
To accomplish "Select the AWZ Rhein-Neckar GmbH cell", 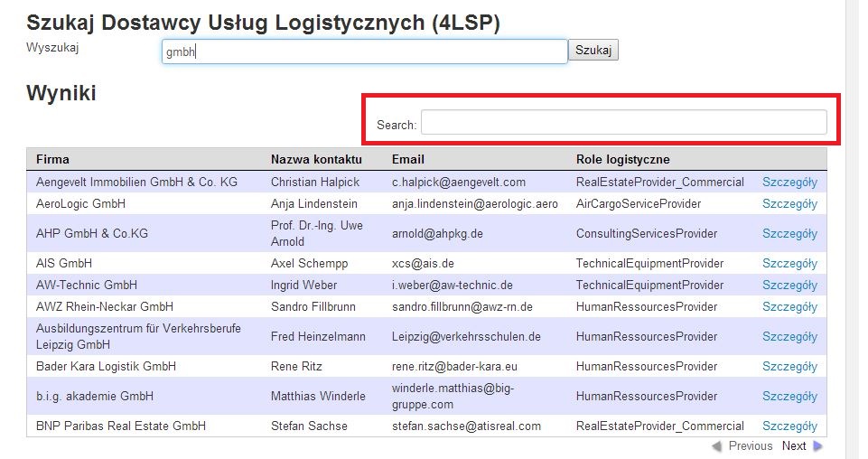I will point(105,306).
